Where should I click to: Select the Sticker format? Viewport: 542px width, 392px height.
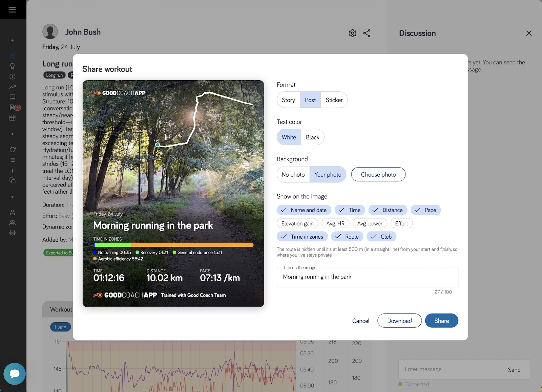click(334, 100)
